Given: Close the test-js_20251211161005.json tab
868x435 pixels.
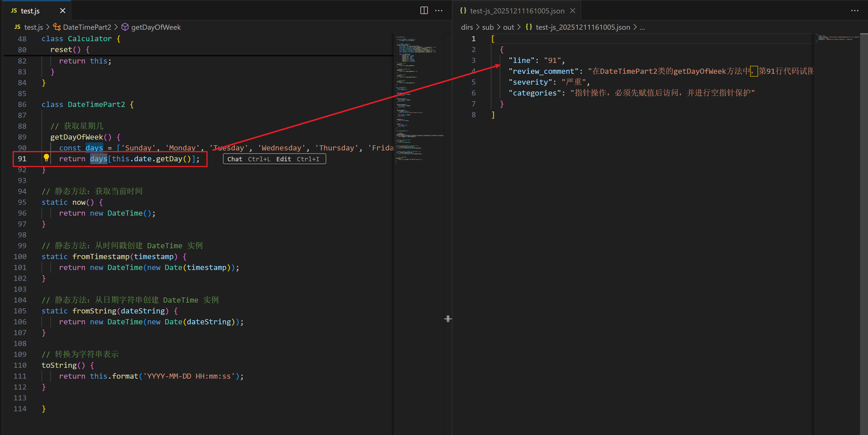Looking at the screenshot, I should pyautogui.click(x=572, y=11).
